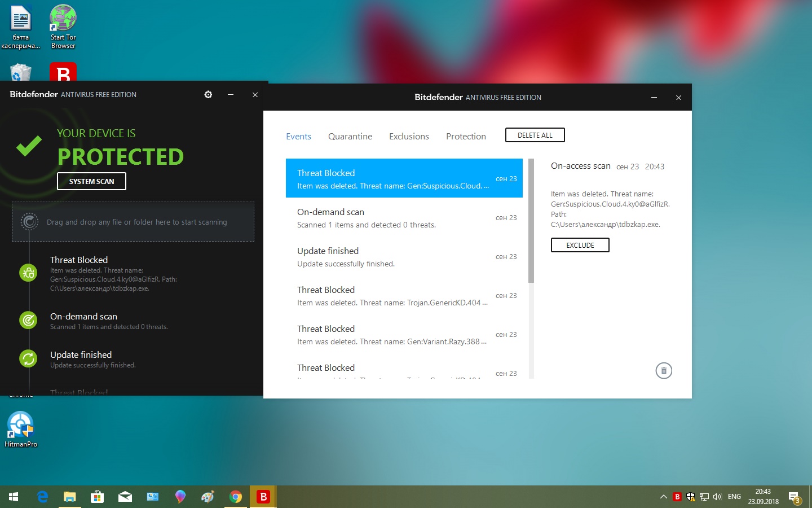Go to the Protection tab
Image resolution: width=812 pixels, height=508 pixels.
click(x=466, y=137)
